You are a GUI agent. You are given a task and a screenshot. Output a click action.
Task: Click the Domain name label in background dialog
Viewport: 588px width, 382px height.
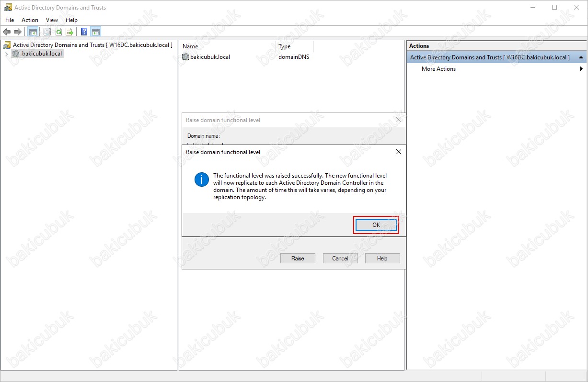coord(203,136)
